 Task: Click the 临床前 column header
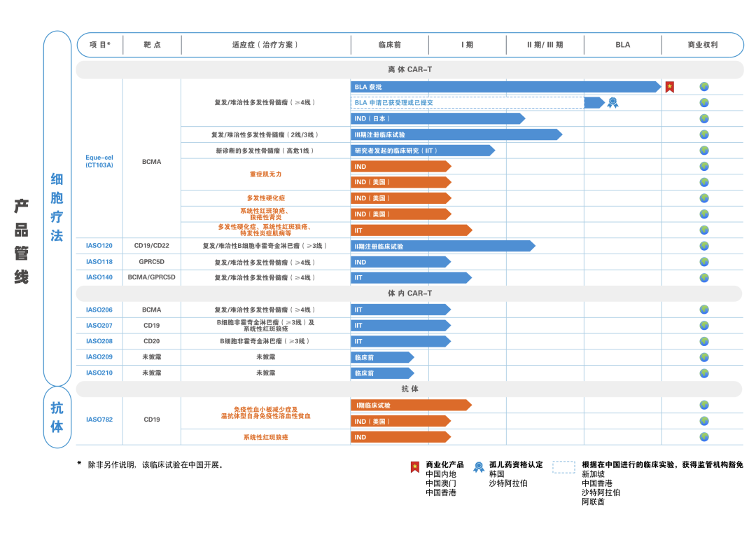pos(390,45)
